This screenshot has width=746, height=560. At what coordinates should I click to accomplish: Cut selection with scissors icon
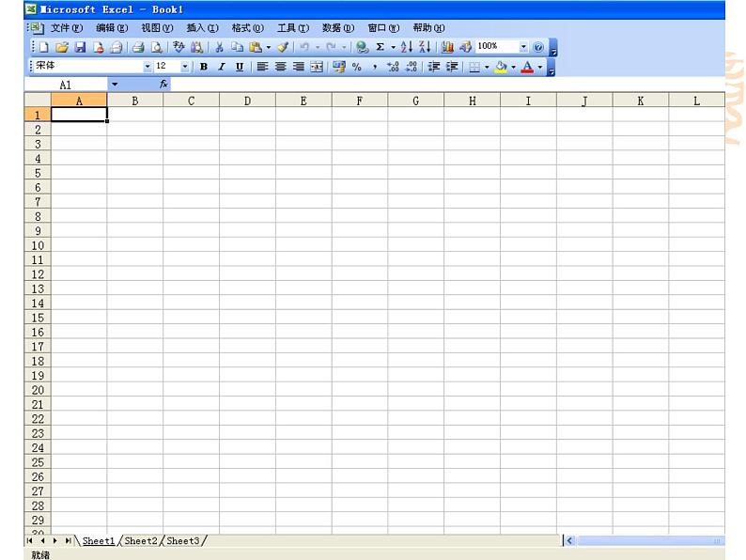(x=219, y=47)
